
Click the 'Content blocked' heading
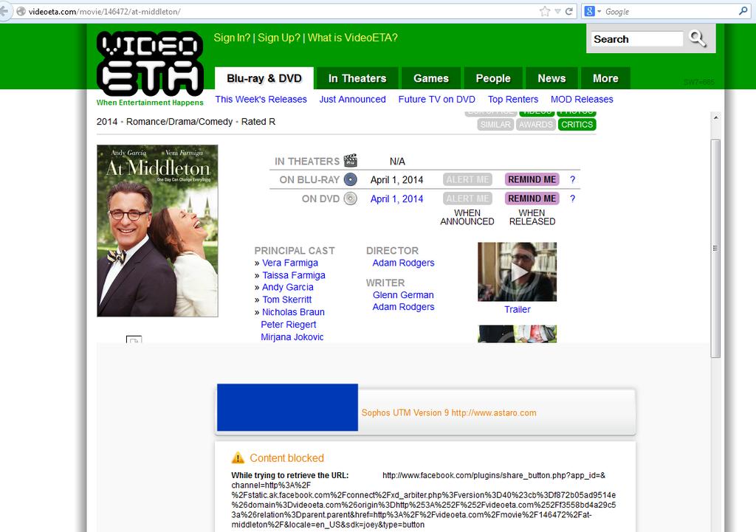tap(287, 457)
